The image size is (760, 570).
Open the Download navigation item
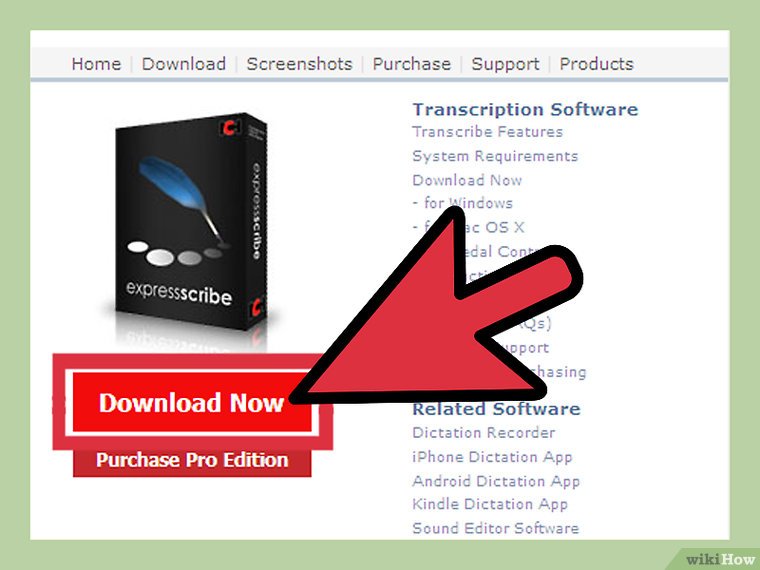(184, 64)
